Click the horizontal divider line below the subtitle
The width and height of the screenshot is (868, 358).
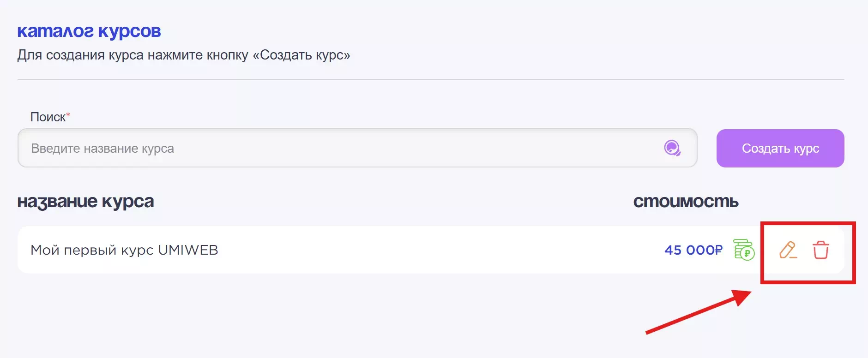pos(430,79)
